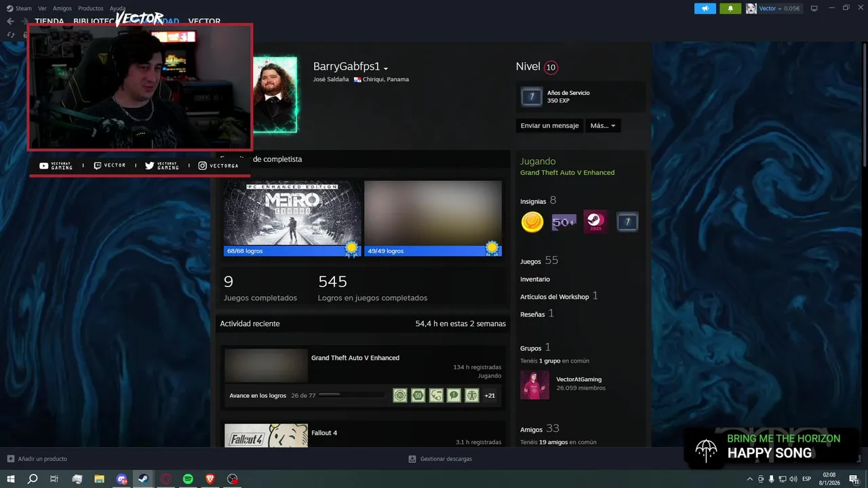Show the +21 more achievements
This screenshot has width=868, height=488.
pos(490,395)
